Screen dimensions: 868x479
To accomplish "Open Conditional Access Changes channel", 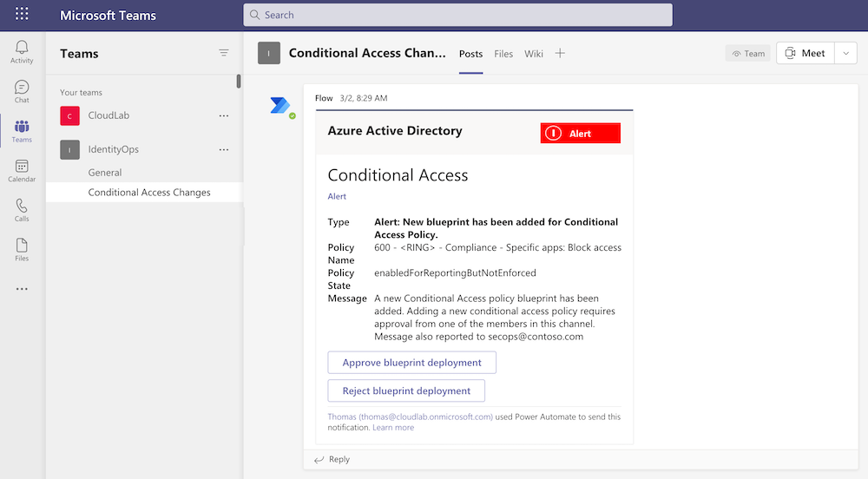I will pyautogui.click(x=144, y=193).
